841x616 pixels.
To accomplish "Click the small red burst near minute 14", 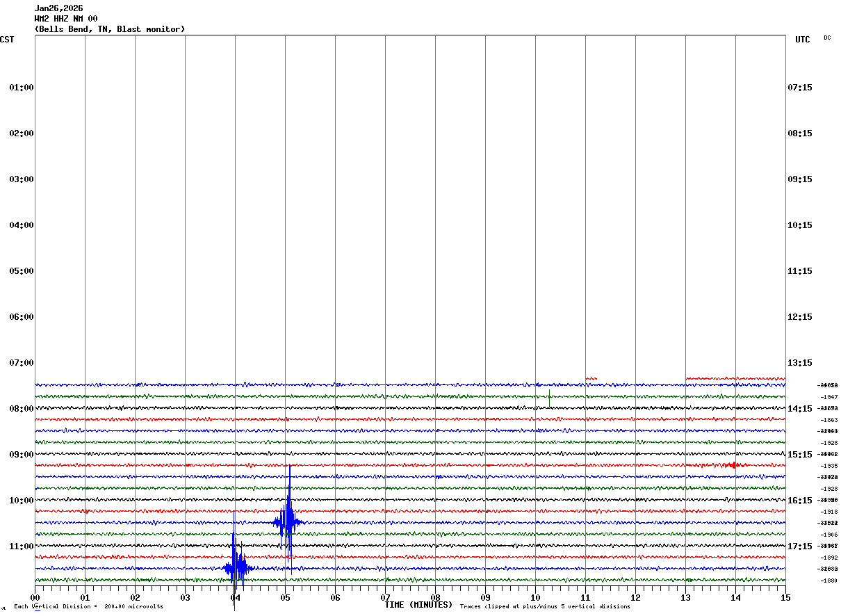I will point(731,465).
